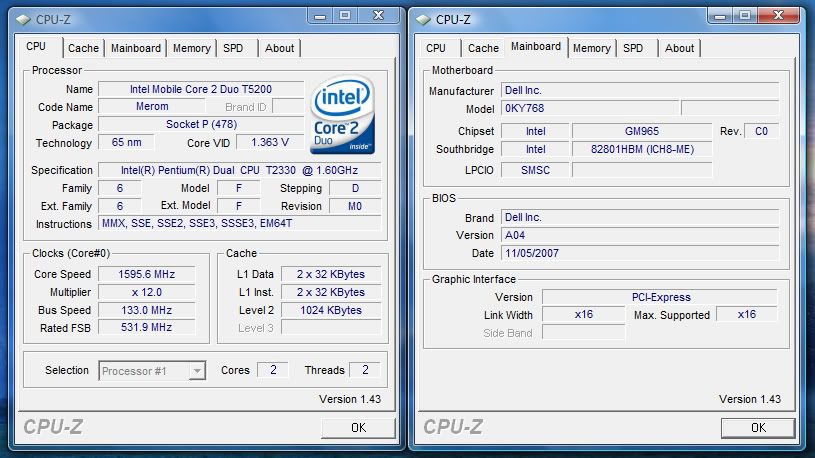The height and width of the screenshot is (458, 815).
Task: Close the left CPU-Z window
Action: pyautogui.click(x=378, y=16)
